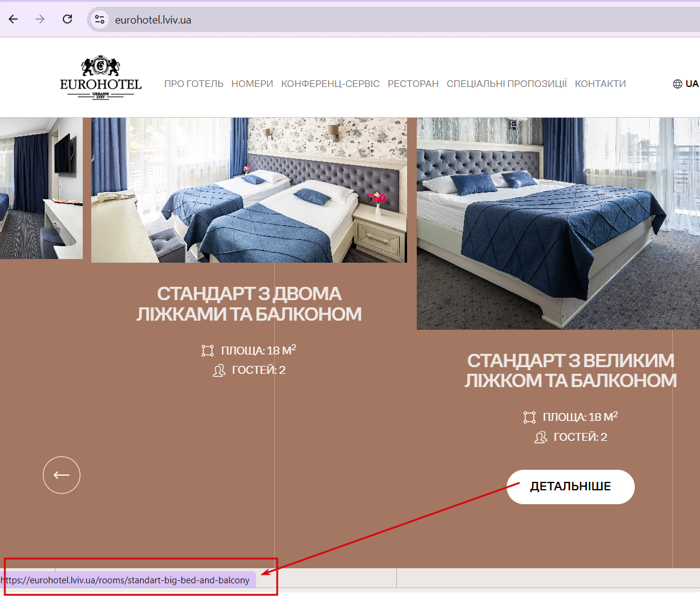This screenshot has width=700, height=596.
Task: Open the КОНТАКТИ menu item
Action: click(x=600, y=84)
